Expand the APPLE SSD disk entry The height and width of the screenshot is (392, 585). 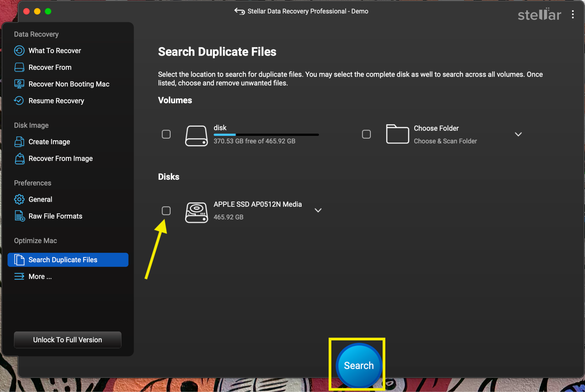(x=318, y=210)
